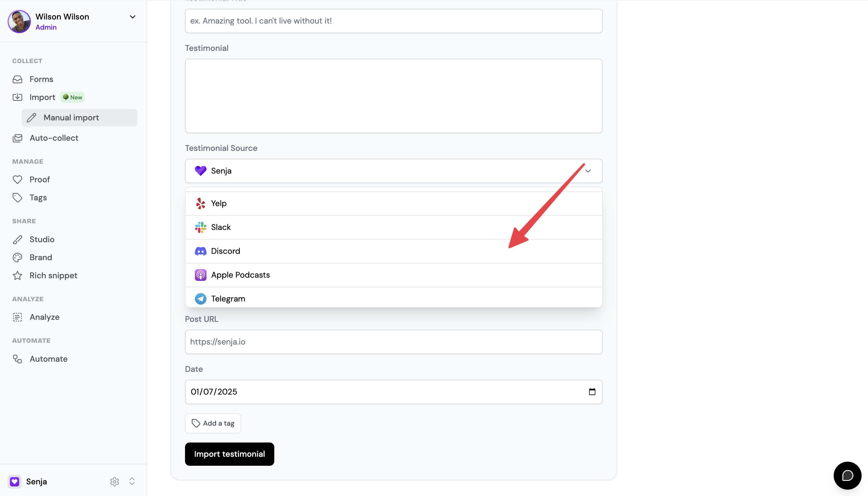Collapse the Testimonial Source dropdown chevron

(x=588, y=171)
